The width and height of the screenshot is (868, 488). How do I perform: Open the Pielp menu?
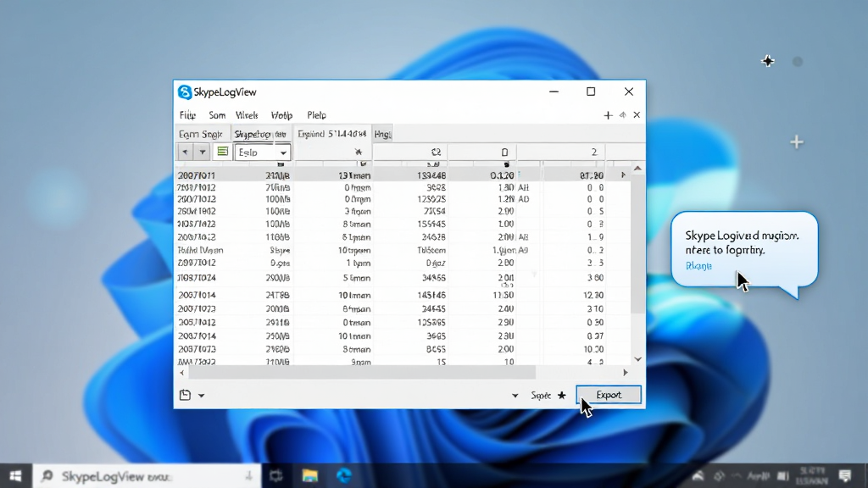pyautogui.click(x=317, y=115)
